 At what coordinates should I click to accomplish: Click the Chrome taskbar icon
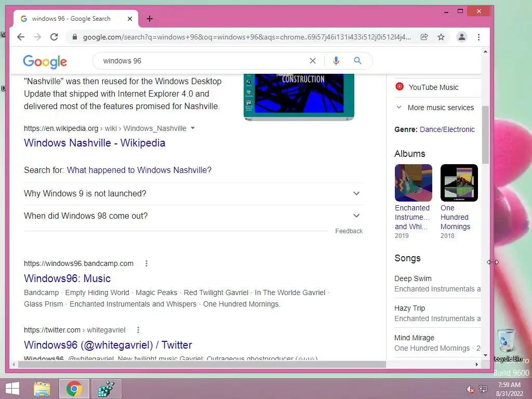[x=74, y=389]
